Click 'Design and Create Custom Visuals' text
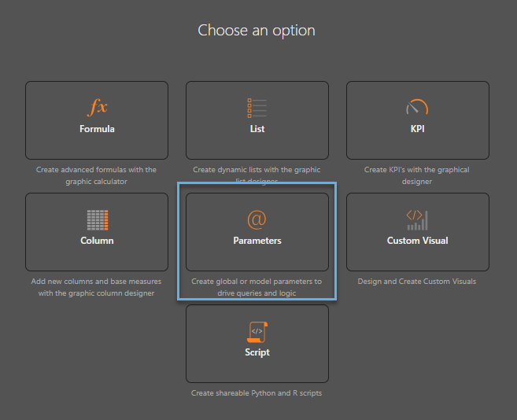The height and width of the screenshot is (420, 517). 417,282
